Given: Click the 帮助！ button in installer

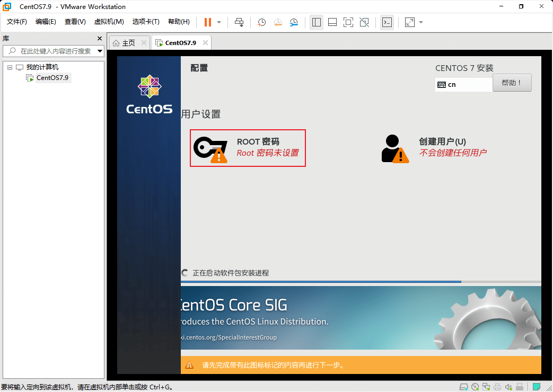Looking at the screenshot, I should click(512, 83).
